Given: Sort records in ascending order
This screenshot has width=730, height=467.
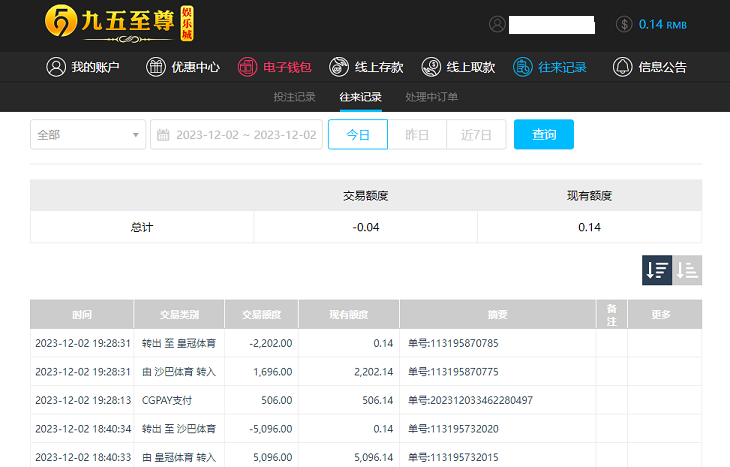Looking at the screenshot, I should click(x=687, y=269).
